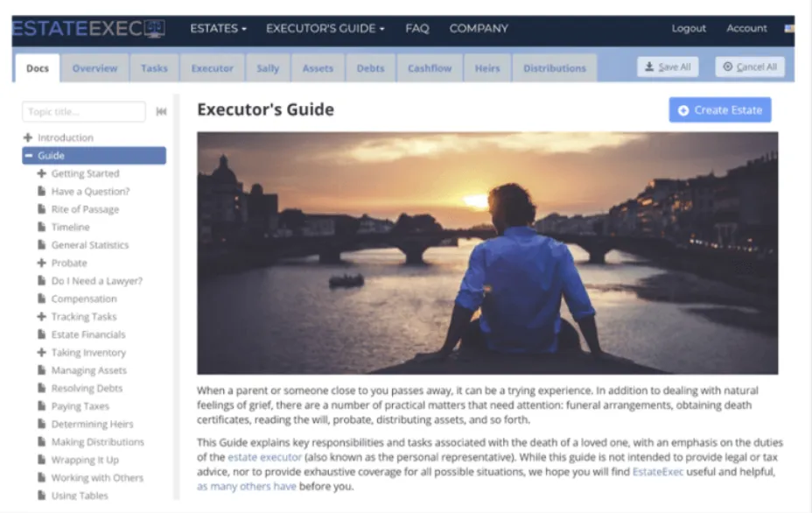The height and width of the screenshot is (513, 812).
Task: Expand the Probate topic node
Action: pos(41,263)
